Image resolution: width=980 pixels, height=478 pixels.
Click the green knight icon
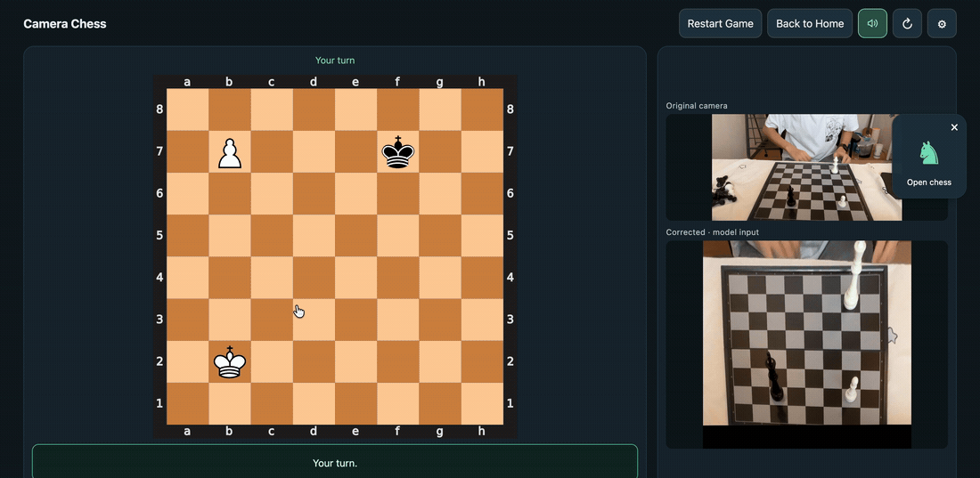(928, 153)
